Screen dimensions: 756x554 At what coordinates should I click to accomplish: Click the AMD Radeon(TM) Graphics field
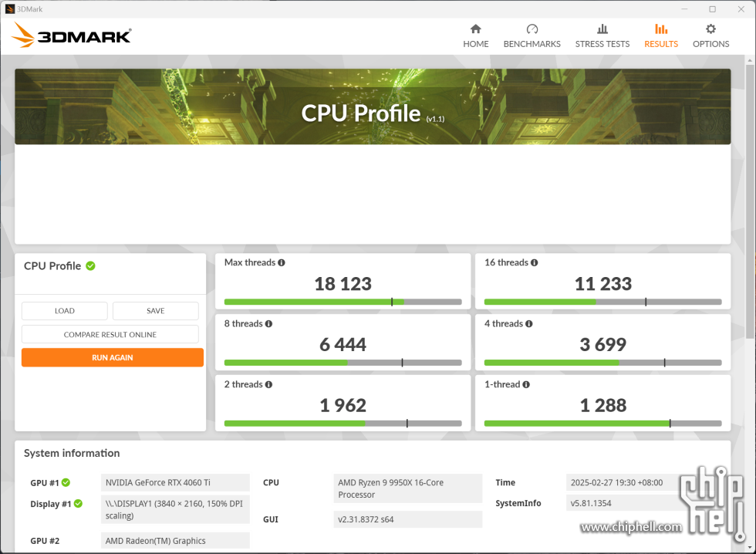click(176, 541)
